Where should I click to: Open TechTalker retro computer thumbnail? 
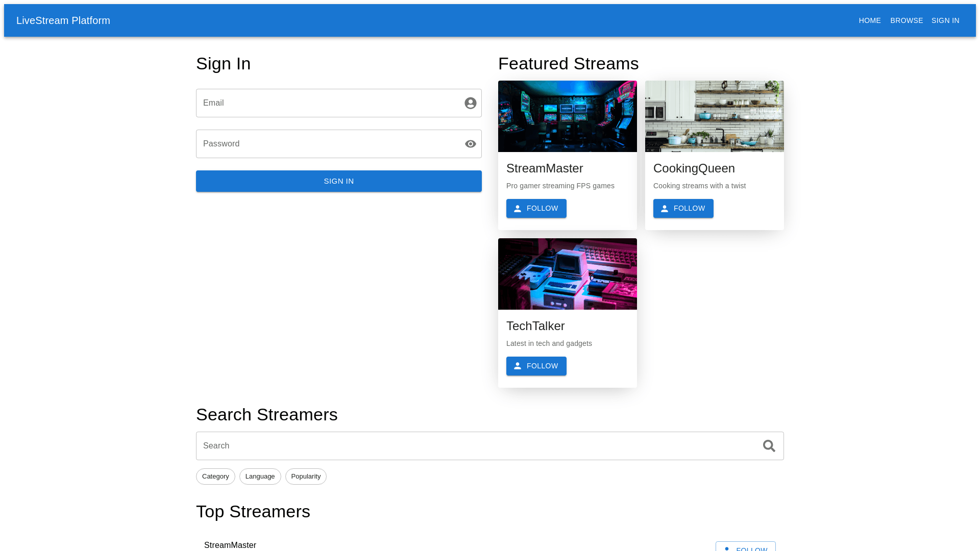click(x=567, y=274)
